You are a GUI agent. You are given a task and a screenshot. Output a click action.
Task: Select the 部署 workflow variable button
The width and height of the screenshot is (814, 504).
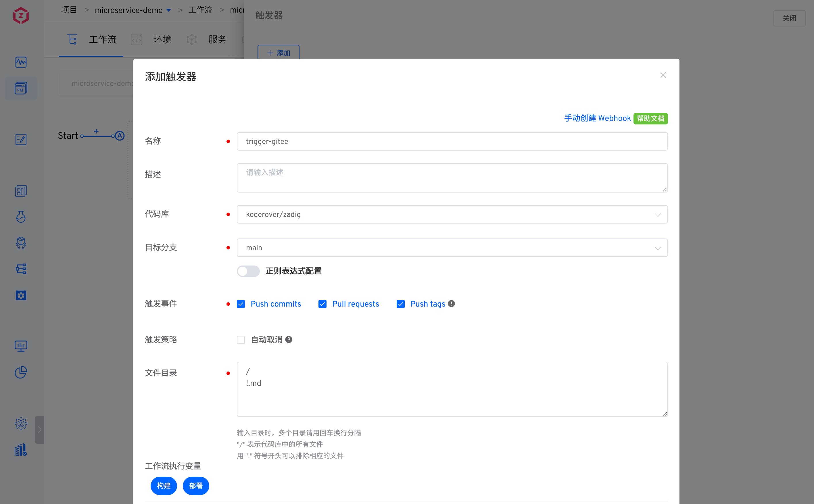(x=196, y=486)
